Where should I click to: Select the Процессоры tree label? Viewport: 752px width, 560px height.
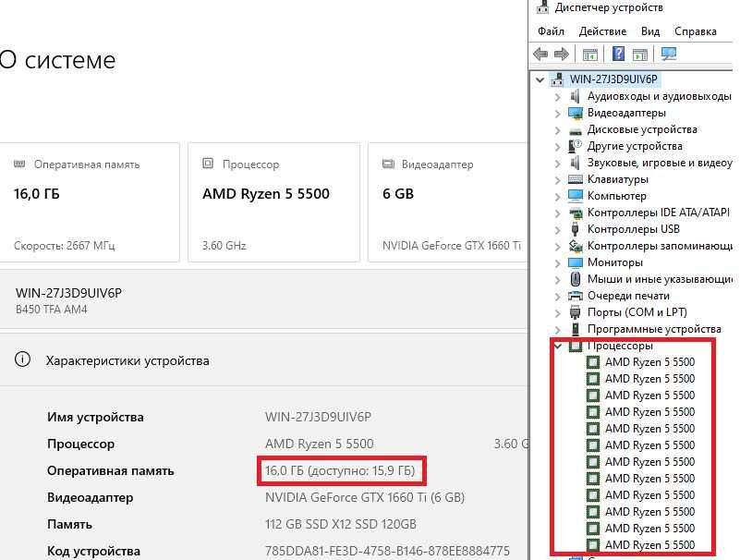click(620, 346)
